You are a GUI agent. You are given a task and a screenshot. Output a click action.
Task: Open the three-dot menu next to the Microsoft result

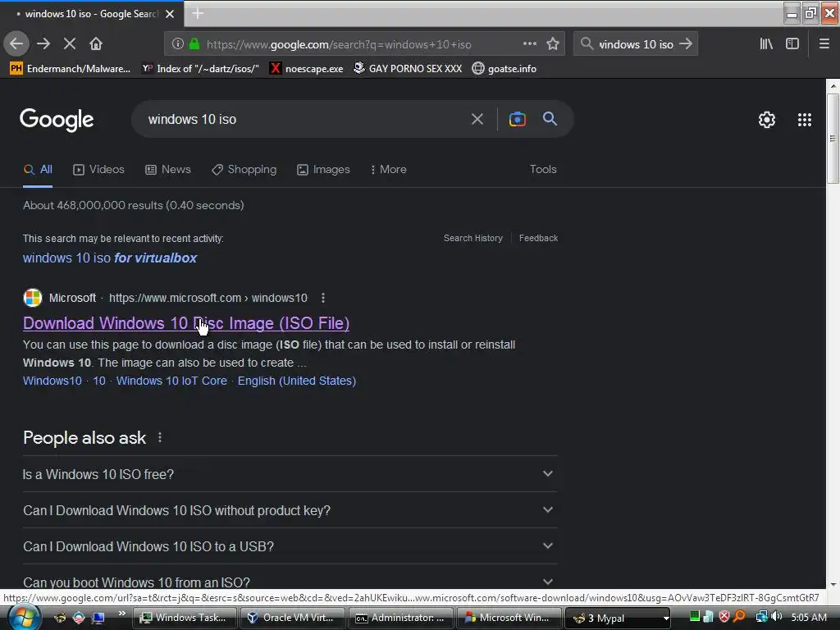tap(323, 298)
